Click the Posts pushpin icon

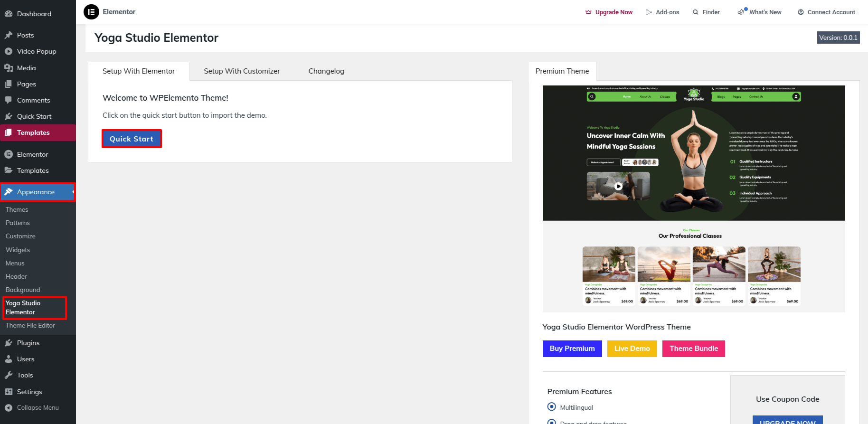tap(9, 35)
